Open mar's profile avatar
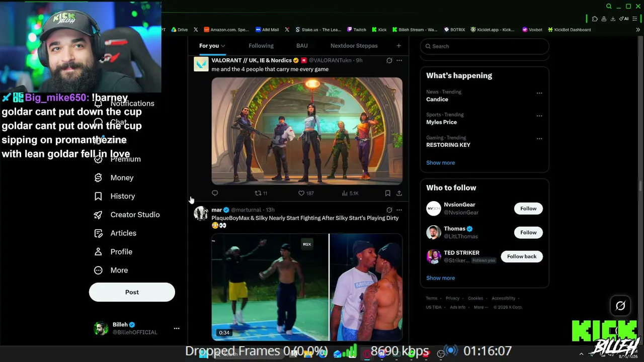Image resolution: width=644 pixels, height=362 pixels. coord(201,213)
